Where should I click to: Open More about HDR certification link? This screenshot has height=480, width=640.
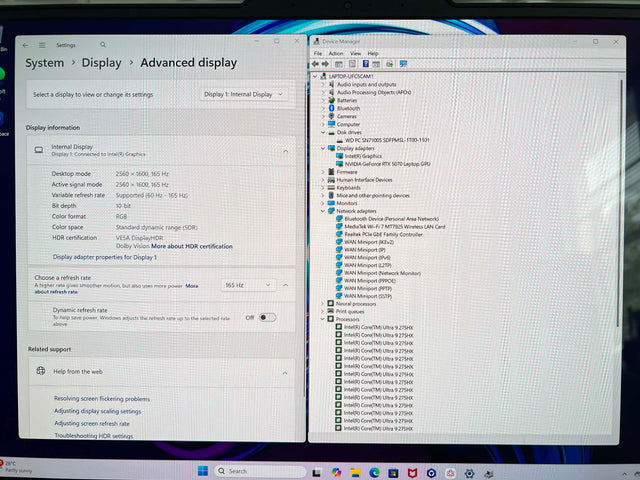pyautogui.click(x=192, y=247)
